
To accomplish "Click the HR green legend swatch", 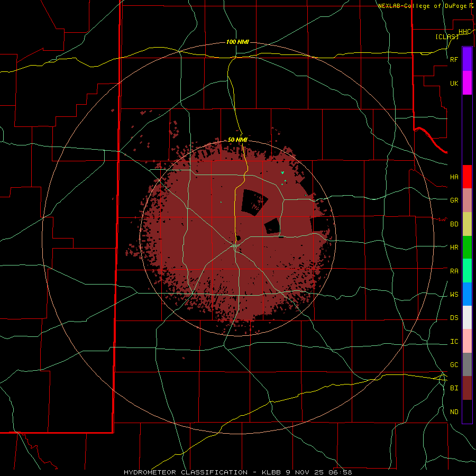I will coord(467,248).
